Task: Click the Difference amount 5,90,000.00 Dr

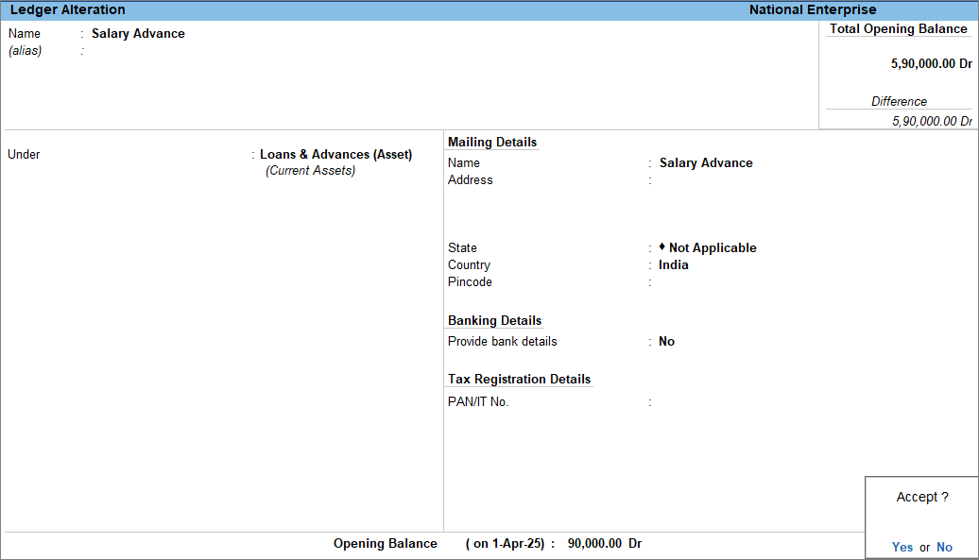Action: coord(931,121)
